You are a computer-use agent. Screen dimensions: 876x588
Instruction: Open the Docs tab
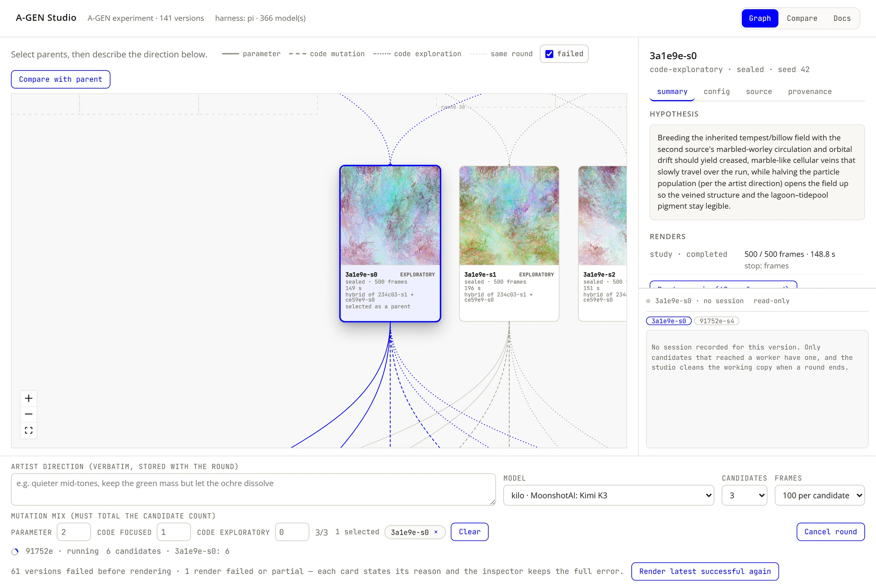point(842,18)
